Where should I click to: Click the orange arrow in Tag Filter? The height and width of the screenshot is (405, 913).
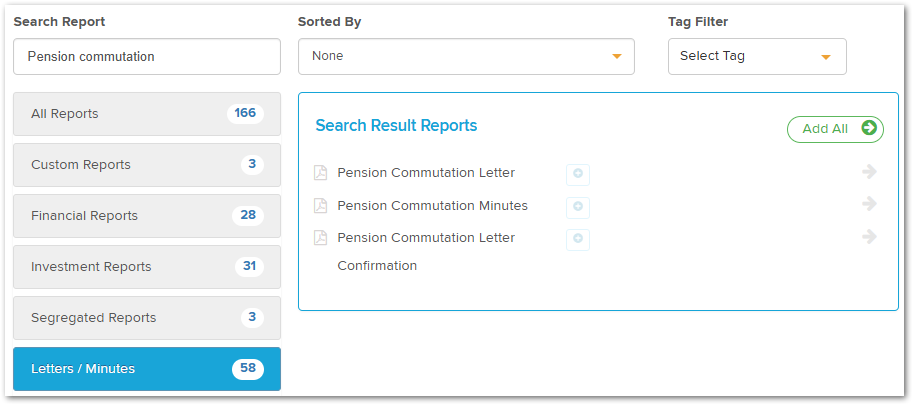click(825, 57)
